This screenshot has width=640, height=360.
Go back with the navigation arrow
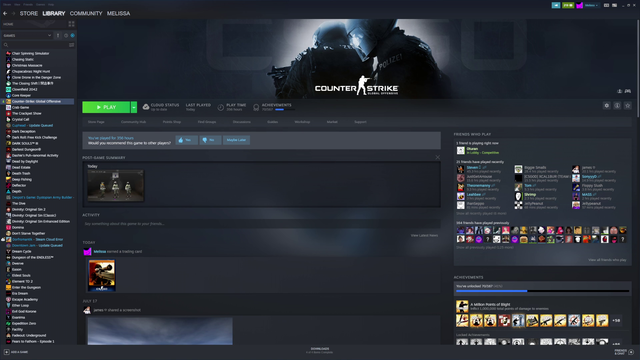point(5,13)
